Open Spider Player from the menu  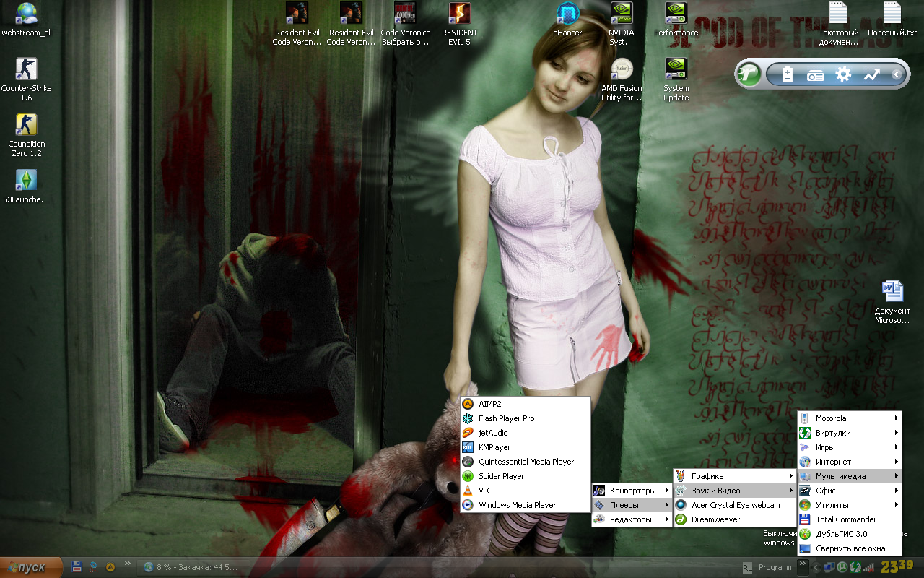(x=526, y=476)
